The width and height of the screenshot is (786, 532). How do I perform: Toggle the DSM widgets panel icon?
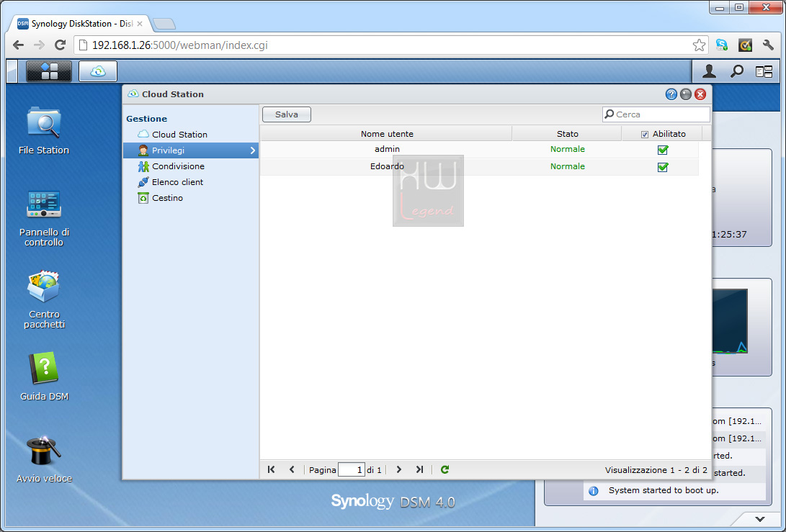pyautogui.click(x=764, y=72)
